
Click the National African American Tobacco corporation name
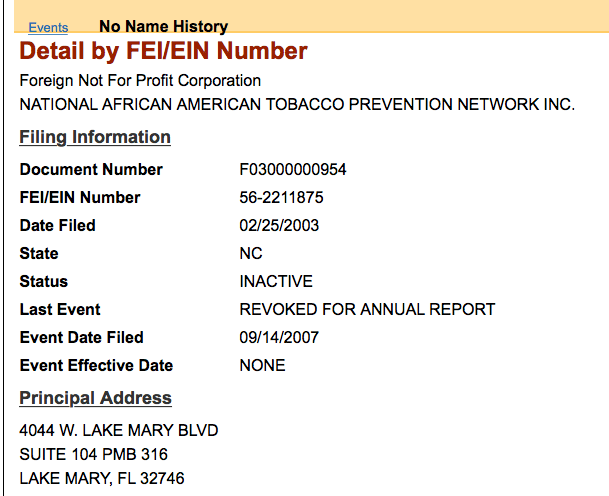click(x=297, y=104)
